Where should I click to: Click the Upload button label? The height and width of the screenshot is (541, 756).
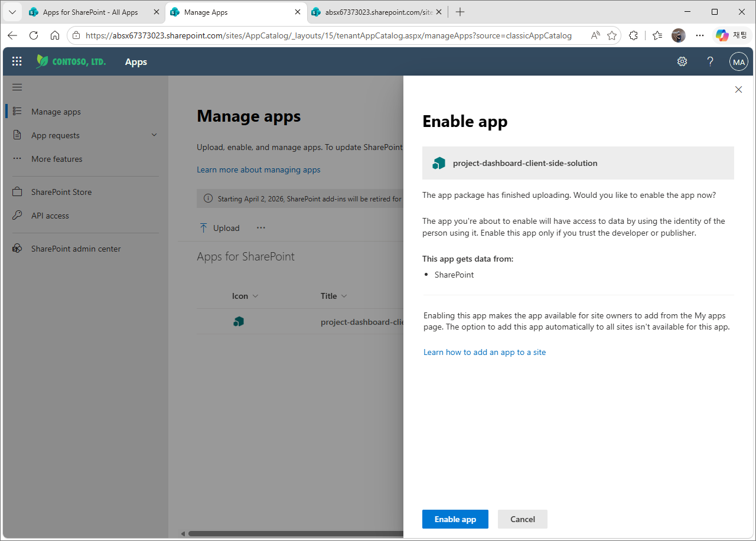point(226,228)
